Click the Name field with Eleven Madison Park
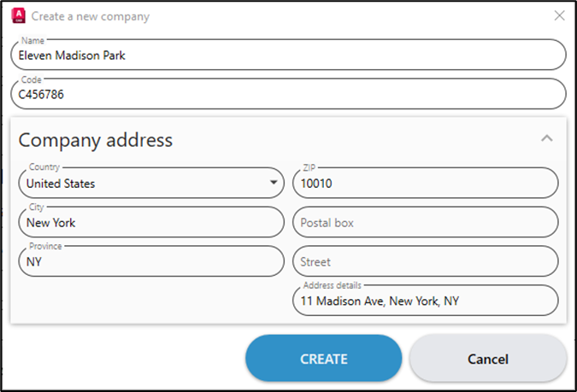Image resolution: width=577 pixels, height=392 pixels. 289,55
